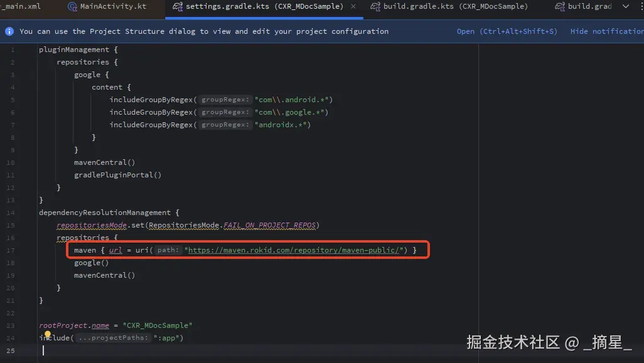Open the maven.rokid.com repository URL
Screen dimensions: 644x363
coord(293,250)
